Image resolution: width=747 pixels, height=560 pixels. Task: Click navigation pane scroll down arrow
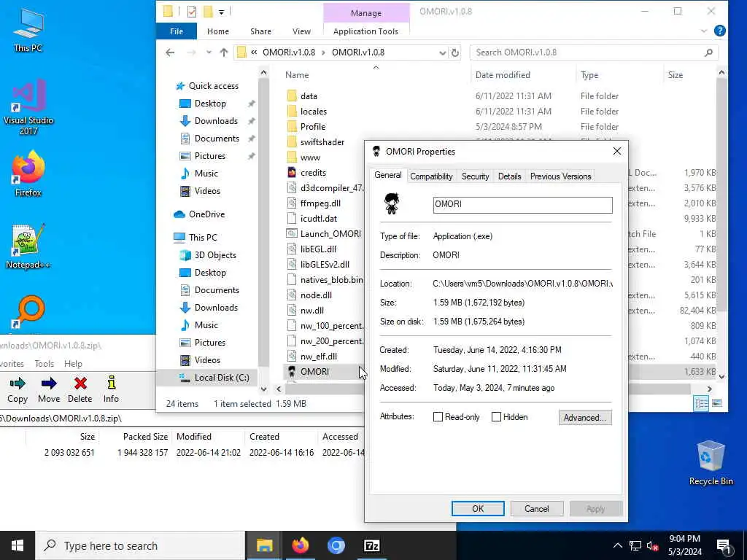coord(263,389)
